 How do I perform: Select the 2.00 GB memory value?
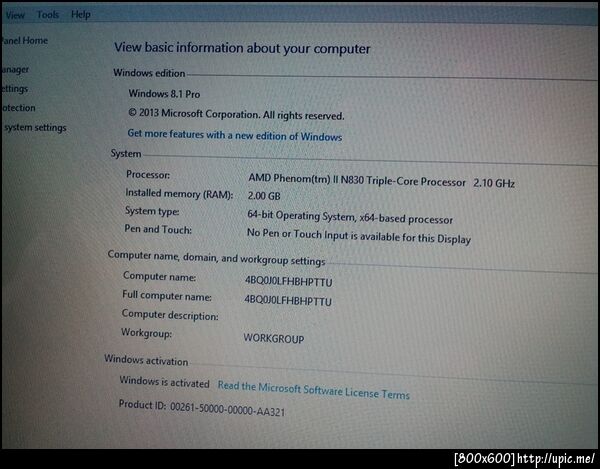coord(264,196)
